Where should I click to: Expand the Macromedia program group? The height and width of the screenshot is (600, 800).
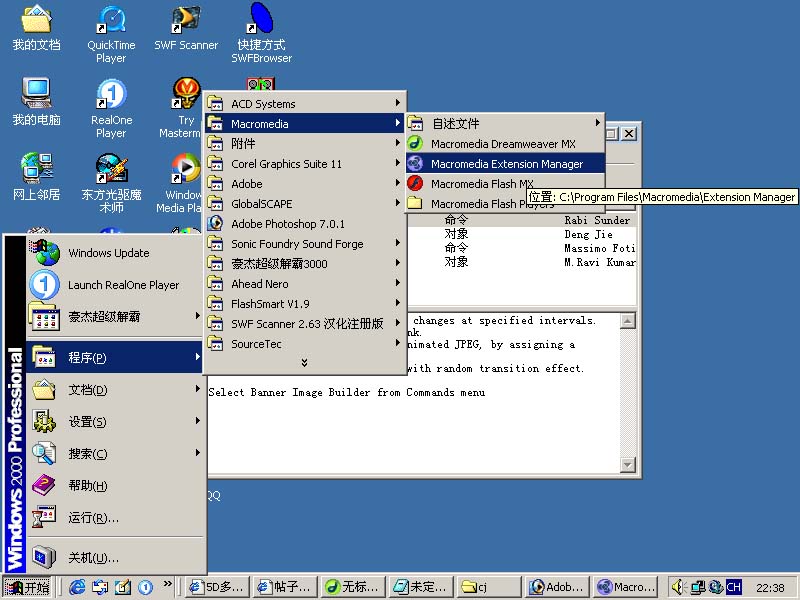(x=305, y=123)
